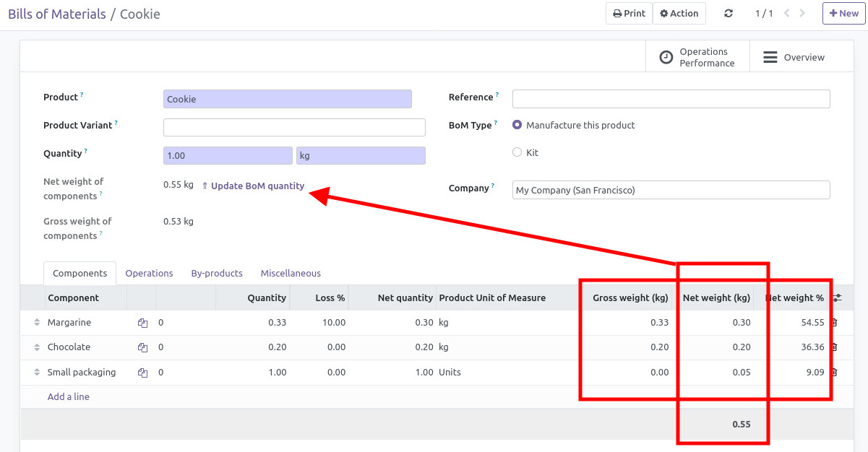
Task: Switch to the Miscellaneous tab
Action: coord(291,273)
